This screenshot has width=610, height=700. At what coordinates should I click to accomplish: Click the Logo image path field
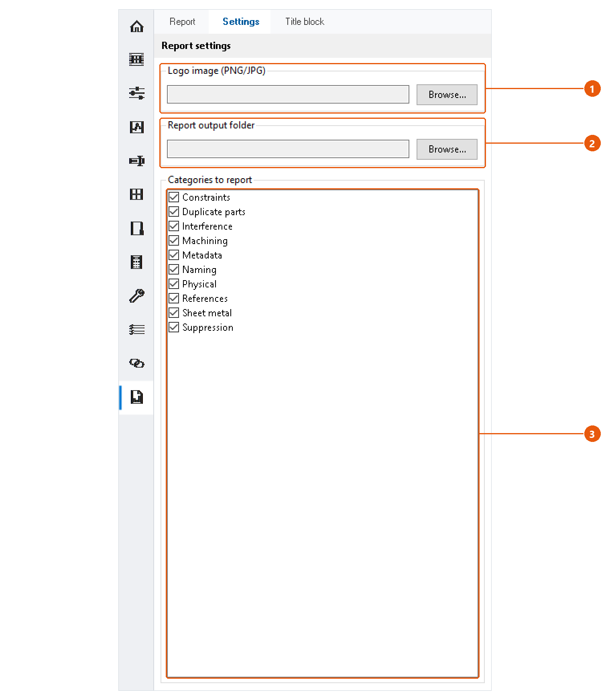click(288, 94)
